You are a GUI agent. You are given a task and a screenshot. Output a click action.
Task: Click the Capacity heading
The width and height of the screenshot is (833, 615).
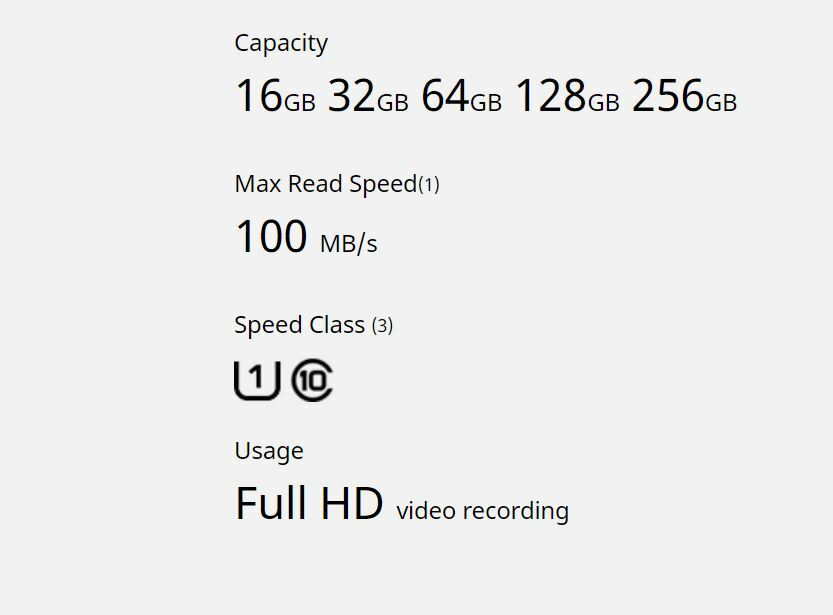[281, 44]
